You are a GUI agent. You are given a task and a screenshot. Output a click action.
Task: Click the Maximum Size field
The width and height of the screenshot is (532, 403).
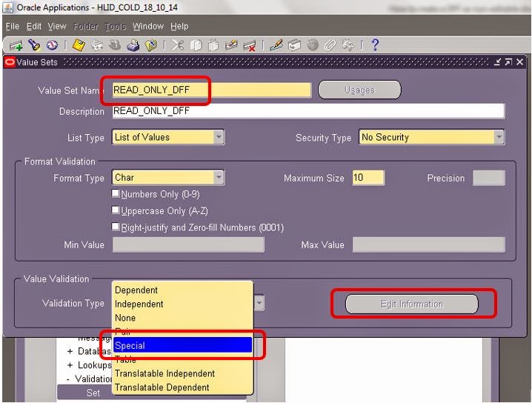coord(368,177)
